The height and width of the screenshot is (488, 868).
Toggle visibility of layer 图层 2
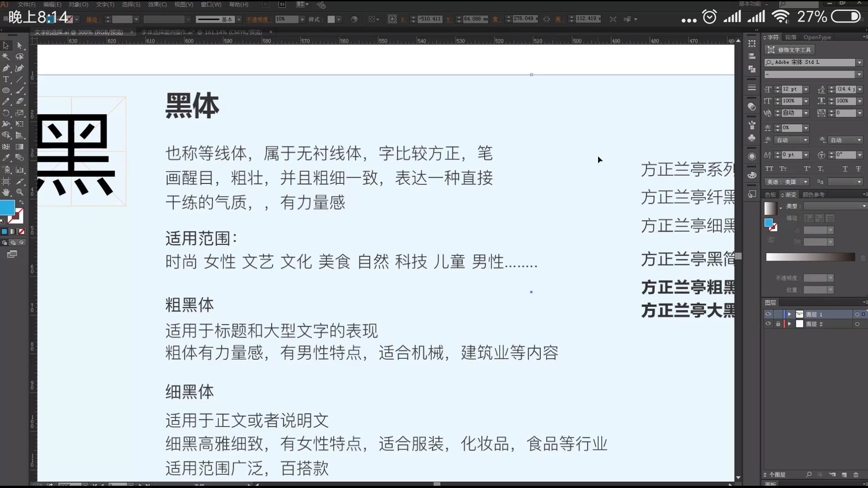[x=768, y=324]
